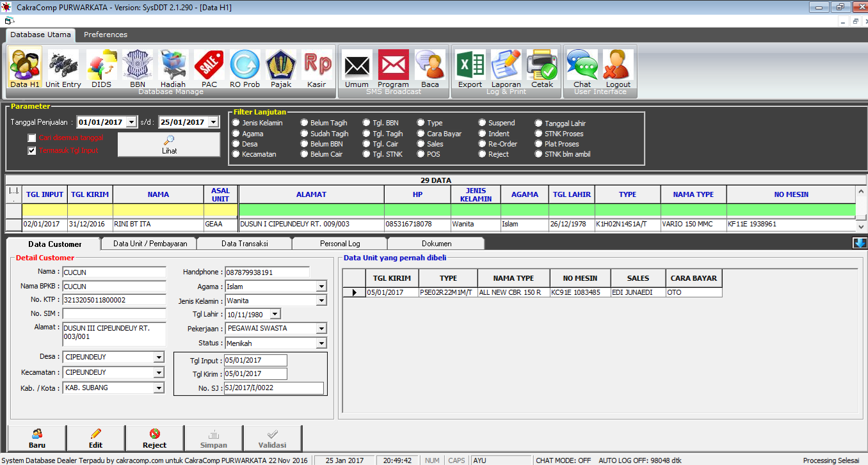Open the Hadiah gift icon
The image size is (868, 465).
coord(173,69)
